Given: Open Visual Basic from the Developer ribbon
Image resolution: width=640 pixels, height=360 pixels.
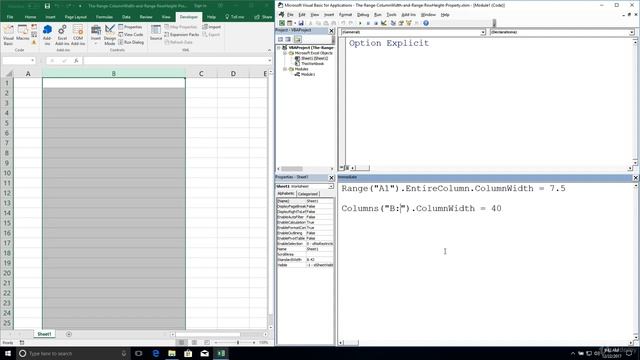Looking at the screenshot, I should (8, 35).
